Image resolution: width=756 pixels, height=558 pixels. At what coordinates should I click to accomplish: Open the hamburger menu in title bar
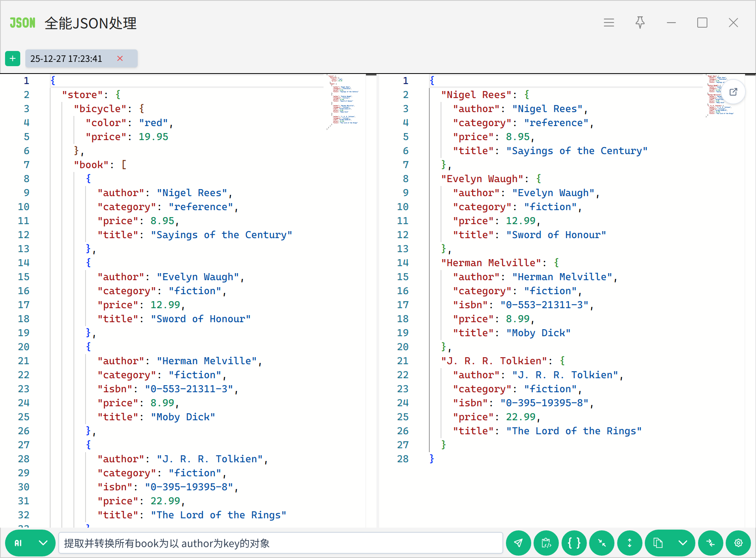[609, 23]
